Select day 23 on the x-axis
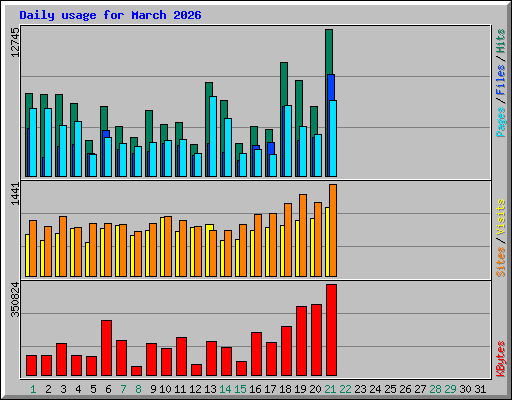Image resolution: width=512 pixels, height=400 pixels. (x=360, y=389)
